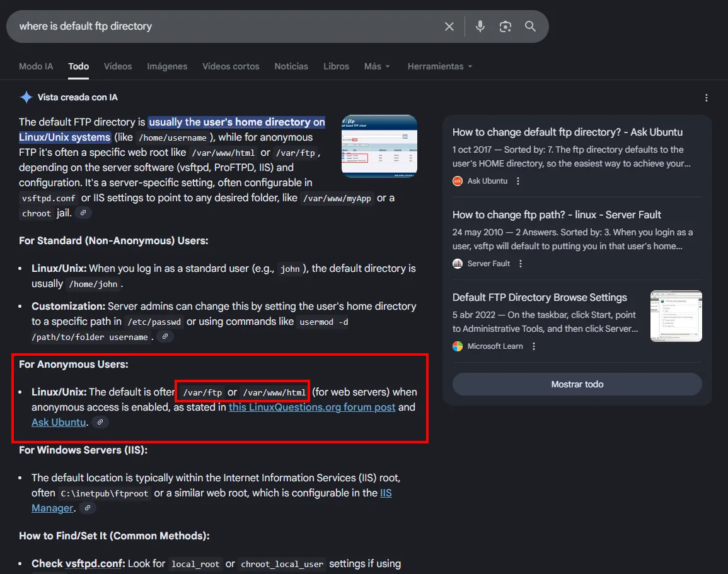Expand the Más dropdown

click(376, 66)
